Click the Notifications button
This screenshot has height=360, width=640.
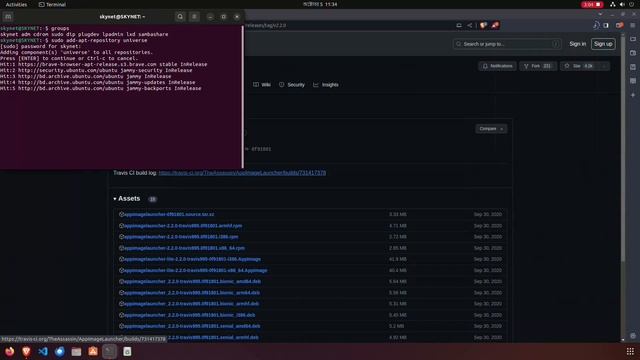point(497,66)
